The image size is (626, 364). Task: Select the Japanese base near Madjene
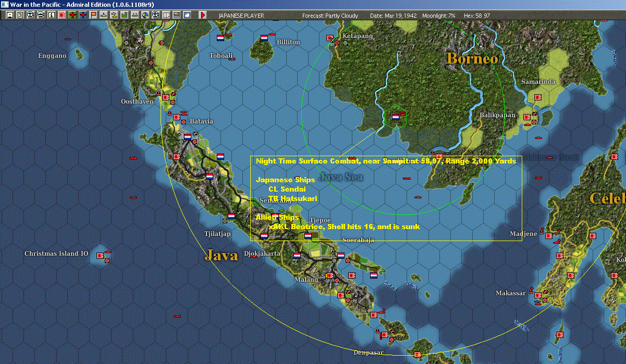[x=549, y=236]
